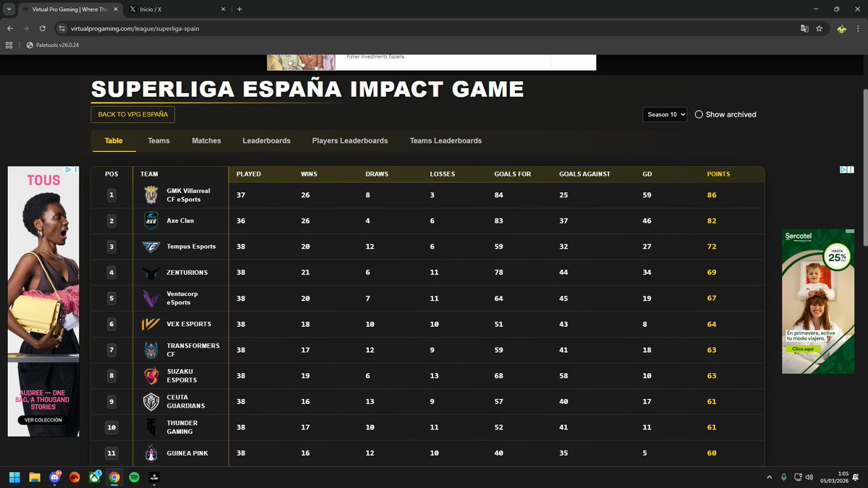Open the site information icon beside the URL

point(62,28)
